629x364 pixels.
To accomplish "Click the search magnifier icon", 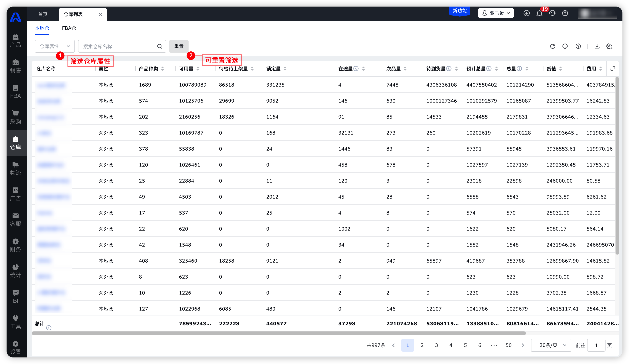I will click(159, 46).
